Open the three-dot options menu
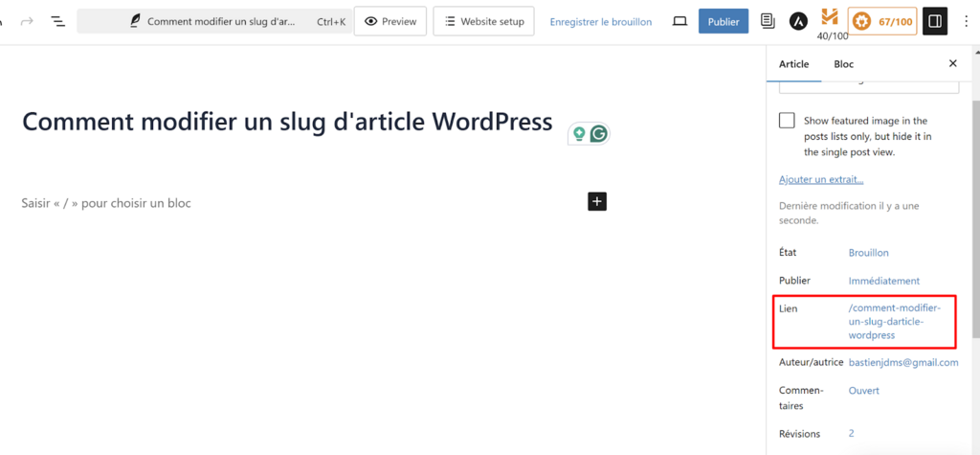Image resolution: width=980 pixels, height=455 pixels. point(967,22)
